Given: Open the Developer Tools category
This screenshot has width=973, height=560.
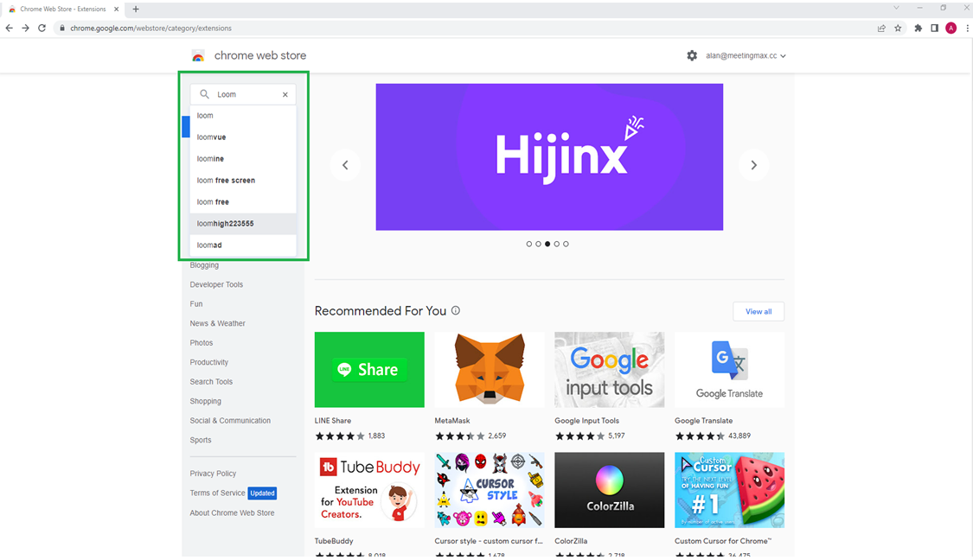Looking at the screenshot, I should point(216,284).
